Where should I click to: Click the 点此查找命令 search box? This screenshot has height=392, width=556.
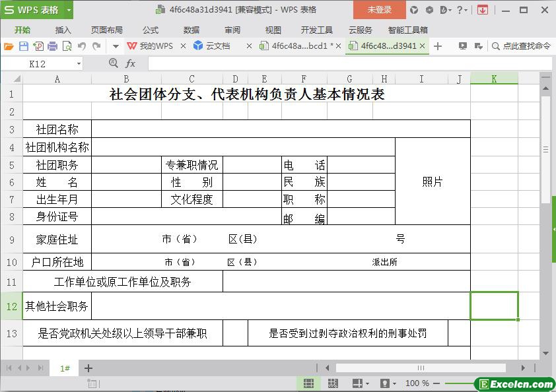click(526, 46)
